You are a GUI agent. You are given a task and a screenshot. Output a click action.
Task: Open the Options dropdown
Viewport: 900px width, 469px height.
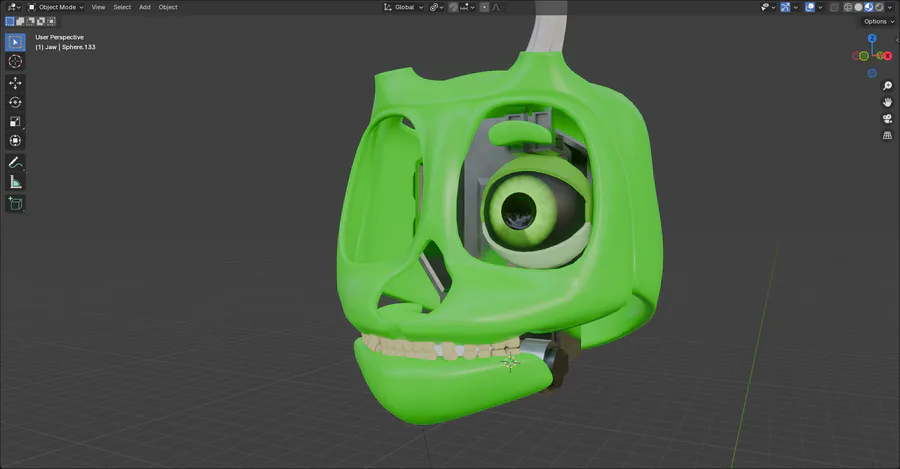pos(879,21)
